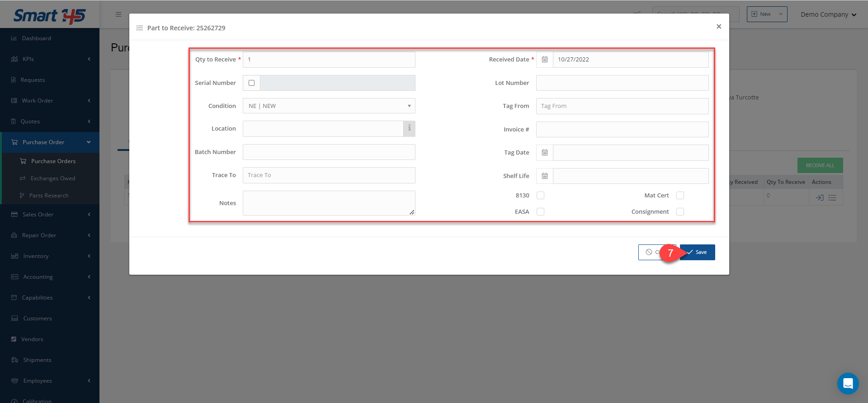Go to Requests menu item
This screenshot has height=403, width=868.
[50, 80]
